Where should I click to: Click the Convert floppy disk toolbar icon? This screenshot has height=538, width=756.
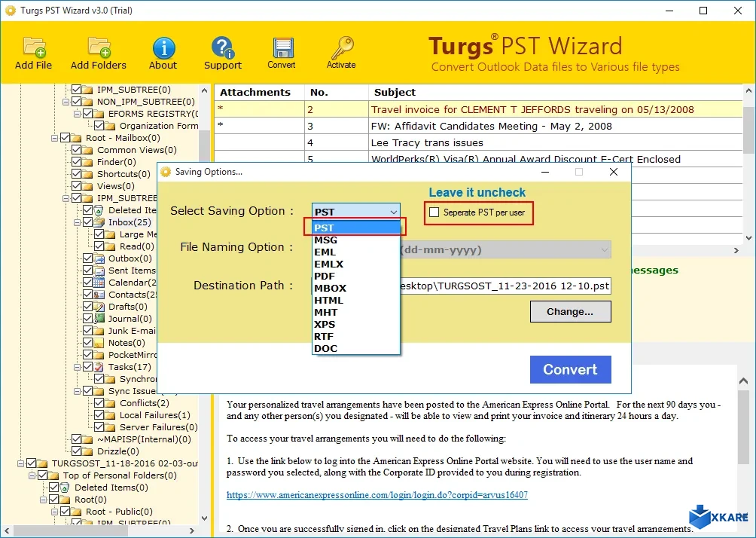point(282,47)
